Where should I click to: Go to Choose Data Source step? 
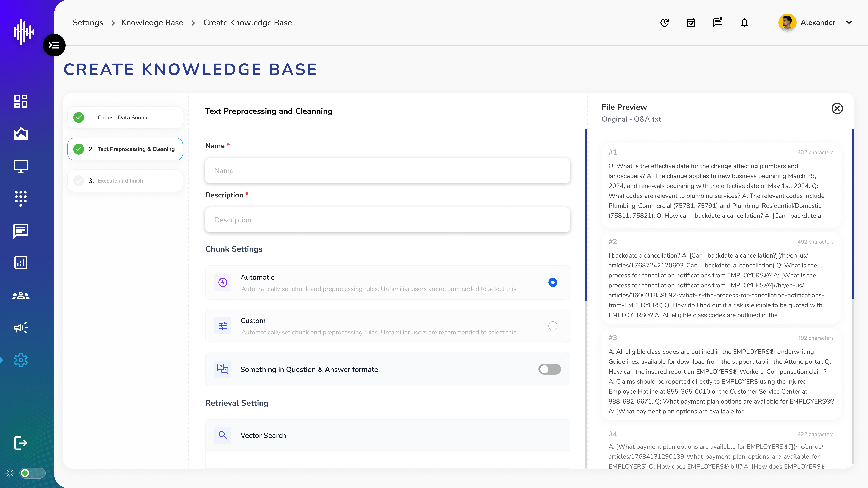(125, 117)
